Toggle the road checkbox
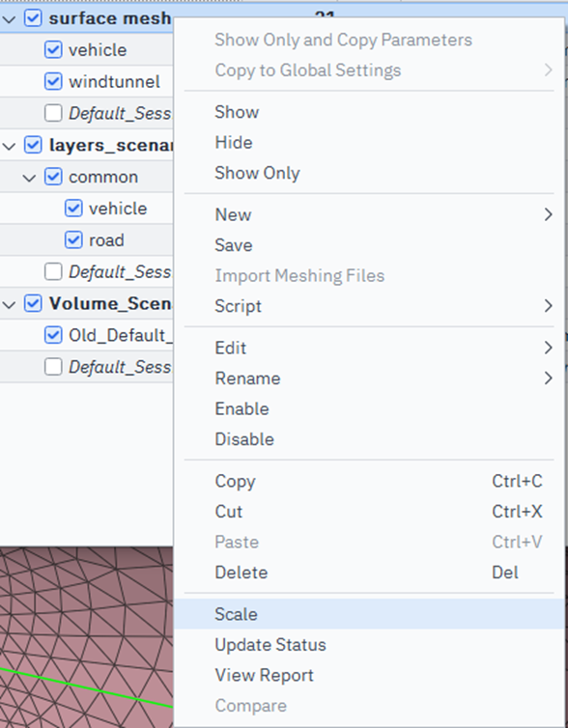This screenshot has width=568, height=728. click(x=73, y=240)
